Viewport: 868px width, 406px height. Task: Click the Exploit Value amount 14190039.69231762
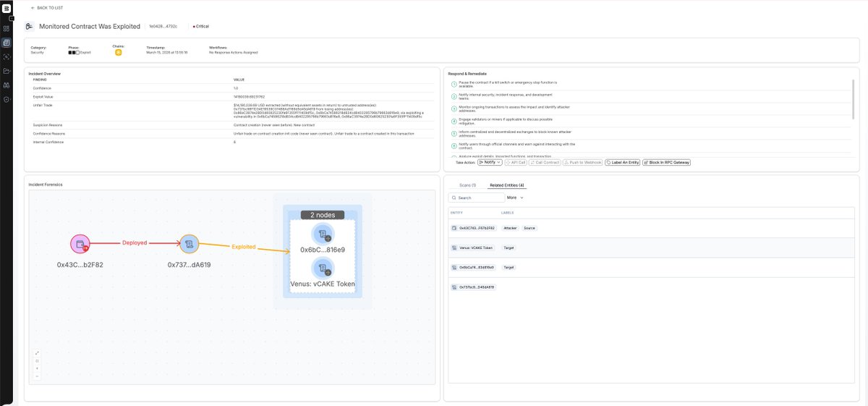pyautogui.click(x=250, y=96)
